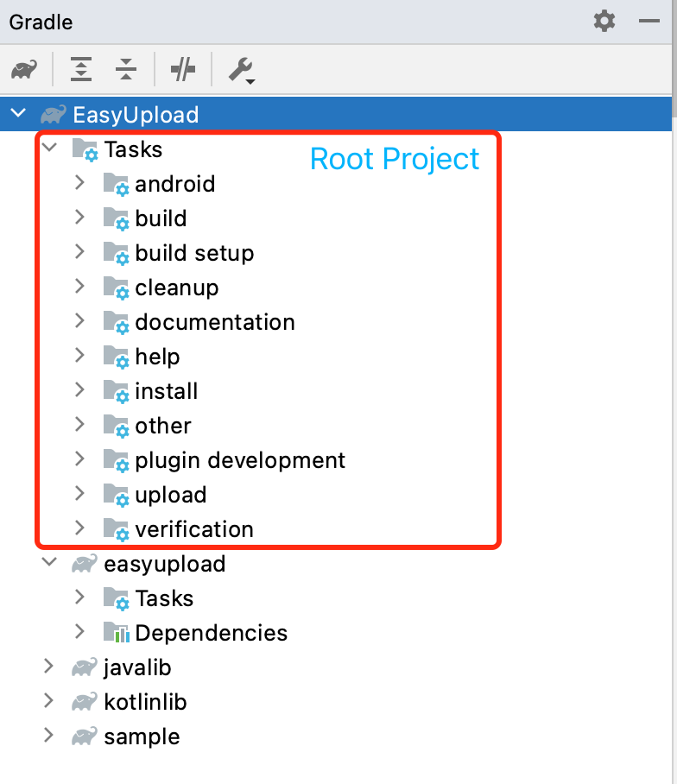The height and width of the screenshot is (784, 677).
Task: Collapse all nodes in the Gradle tree
Action: (126, 69)
